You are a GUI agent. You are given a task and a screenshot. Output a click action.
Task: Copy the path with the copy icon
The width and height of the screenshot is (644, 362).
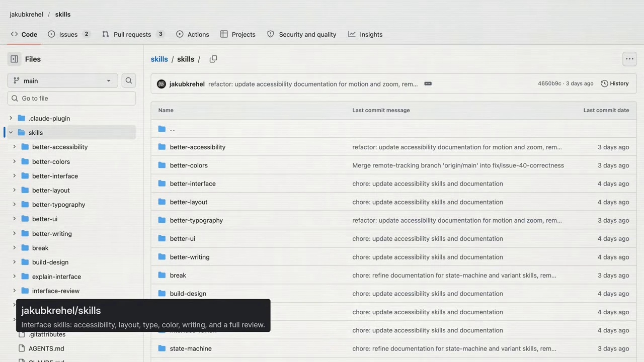point(213,59)
